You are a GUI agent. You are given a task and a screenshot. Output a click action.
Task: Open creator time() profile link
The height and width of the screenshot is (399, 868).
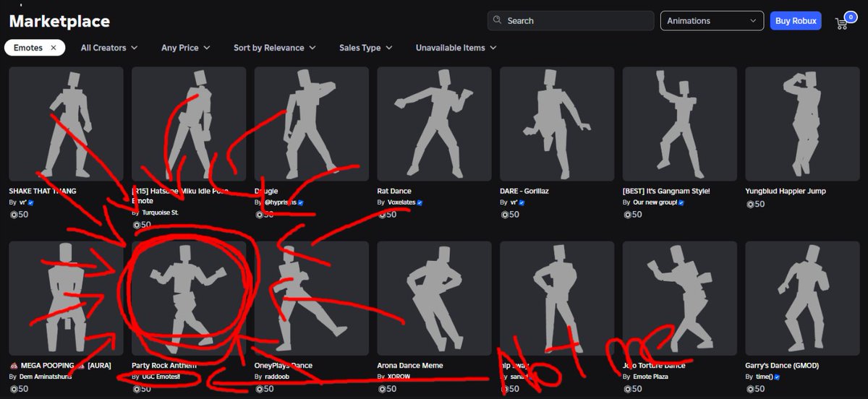click(x=764, y=377)
